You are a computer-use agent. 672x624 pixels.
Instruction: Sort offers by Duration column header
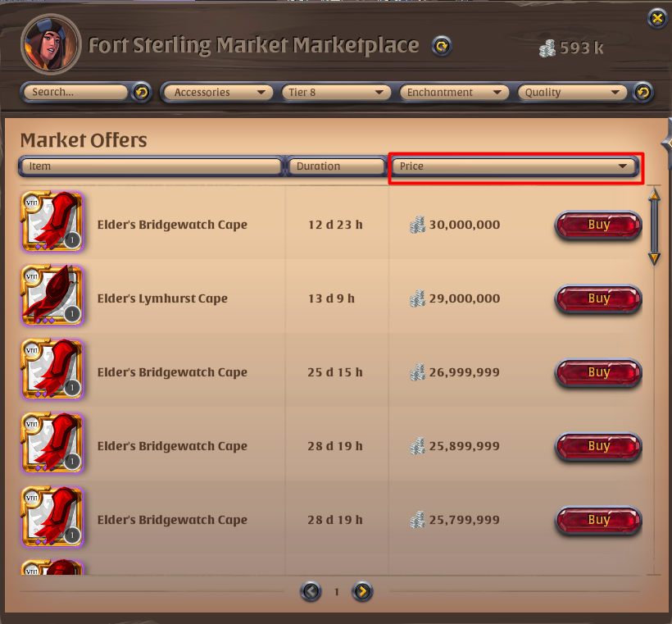[x=337, y=166]
